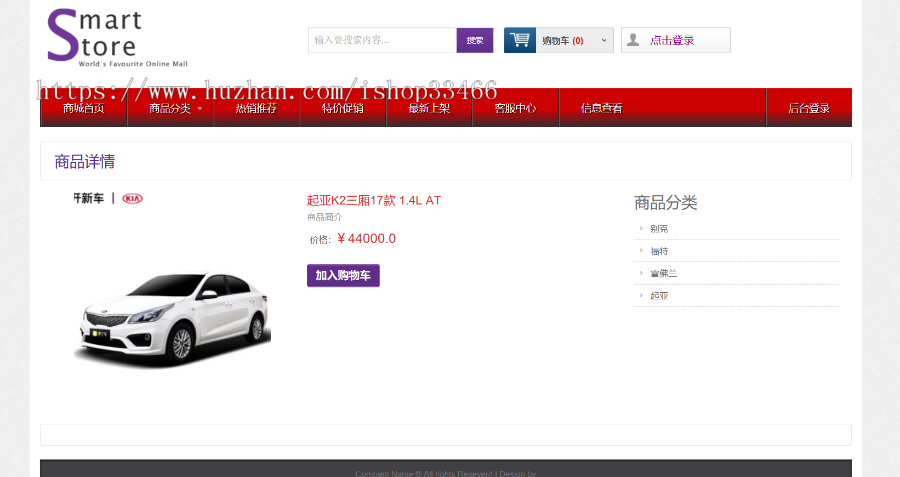Open the 特价促销 nav item
The image size is (900, 477).
pos(343,108)
